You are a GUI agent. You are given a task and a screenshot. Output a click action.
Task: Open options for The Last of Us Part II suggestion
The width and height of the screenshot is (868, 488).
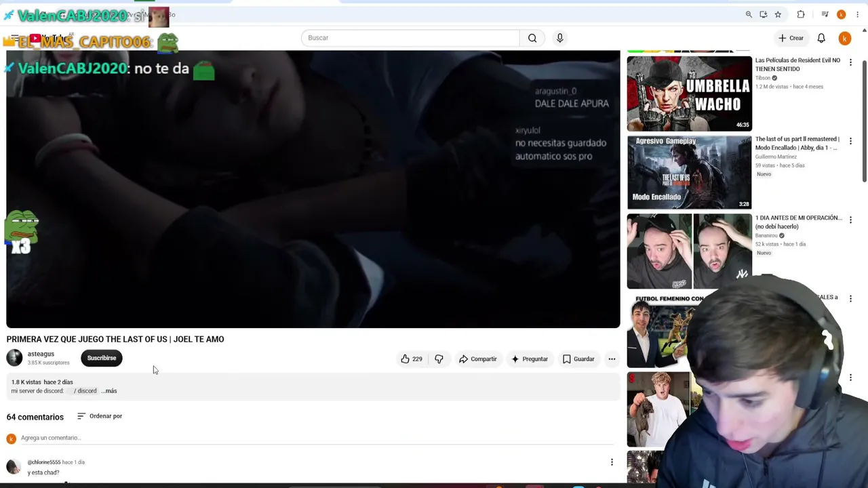click(x=850, y=141)
